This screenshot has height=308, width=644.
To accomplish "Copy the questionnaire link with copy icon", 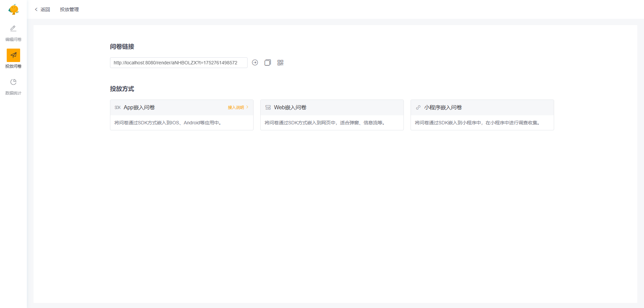I will 267,63.
